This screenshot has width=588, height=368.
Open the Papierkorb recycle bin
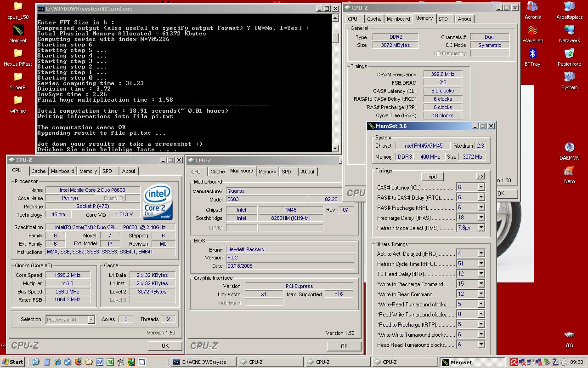(x=569, y=57)
